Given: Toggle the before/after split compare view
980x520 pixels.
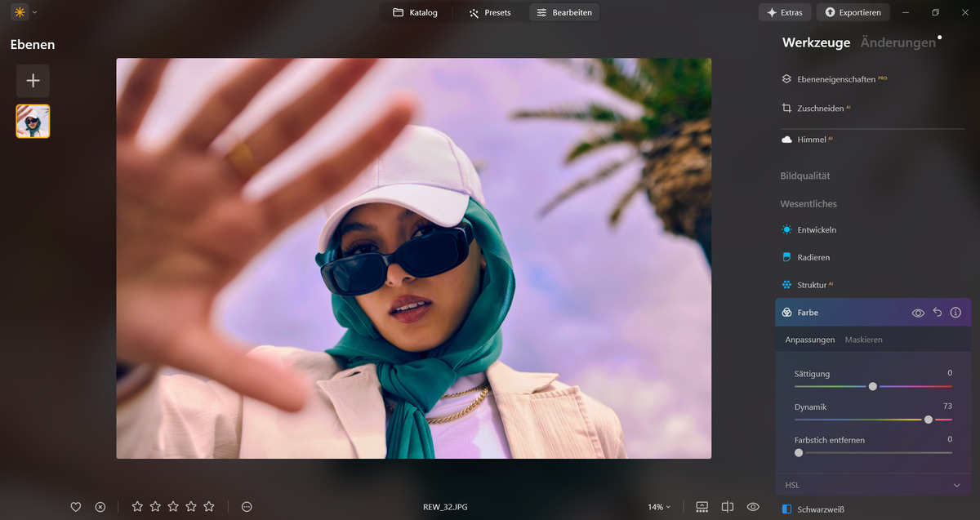Looking at the screenshot, I should pyautogui.click(x=728, y=507).
